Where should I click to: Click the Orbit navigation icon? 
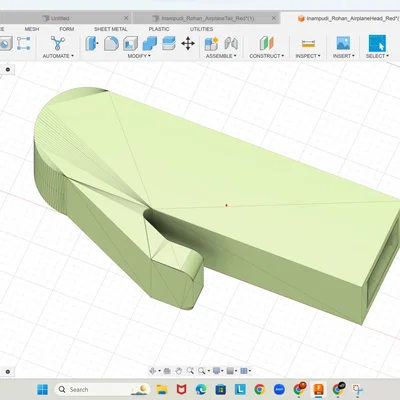point(152,371)
